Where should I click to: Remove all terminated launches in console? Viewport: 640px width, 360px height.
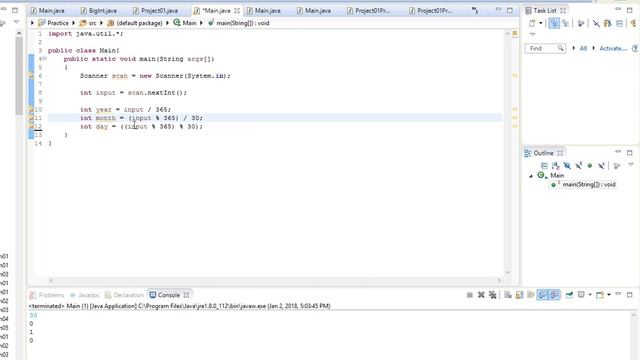493,295
